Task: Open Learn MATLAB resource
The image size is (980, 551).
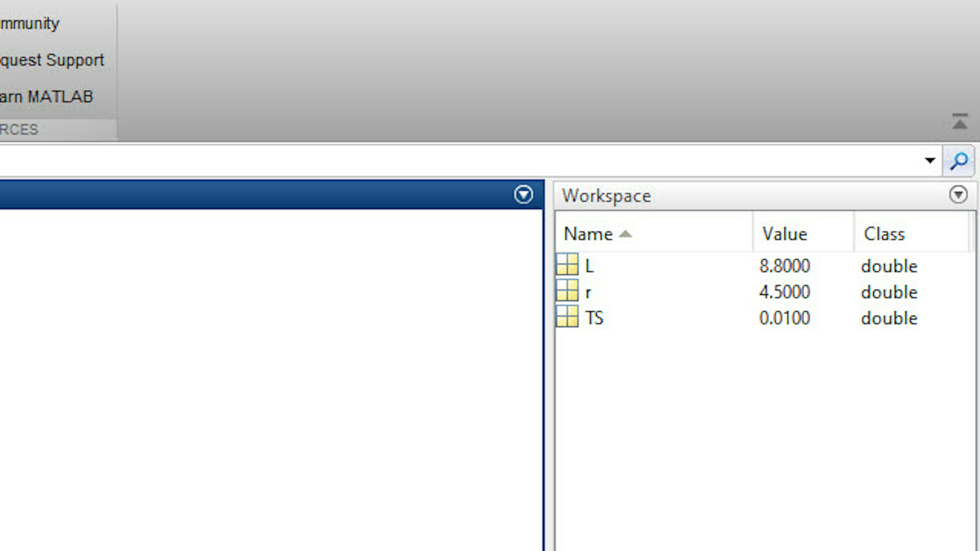Action: click(46, 97)
